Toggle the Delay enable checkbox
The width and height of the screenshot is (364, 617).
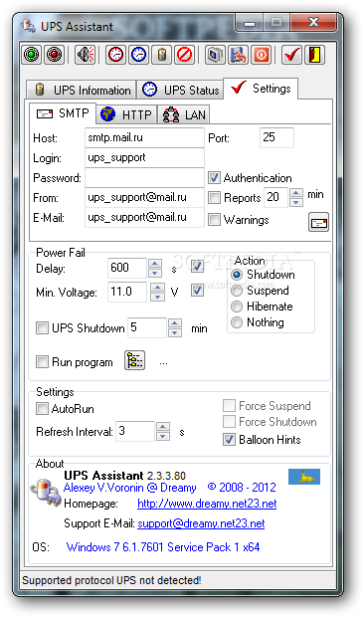[197, 267]
